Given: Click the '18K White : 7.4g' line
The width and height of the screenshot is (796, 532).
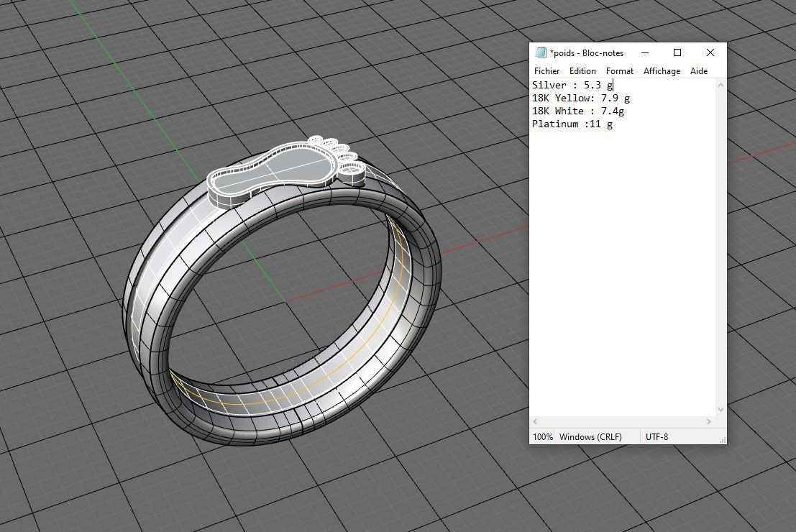Looking at the screenshot, I should [x=577, y=111].
